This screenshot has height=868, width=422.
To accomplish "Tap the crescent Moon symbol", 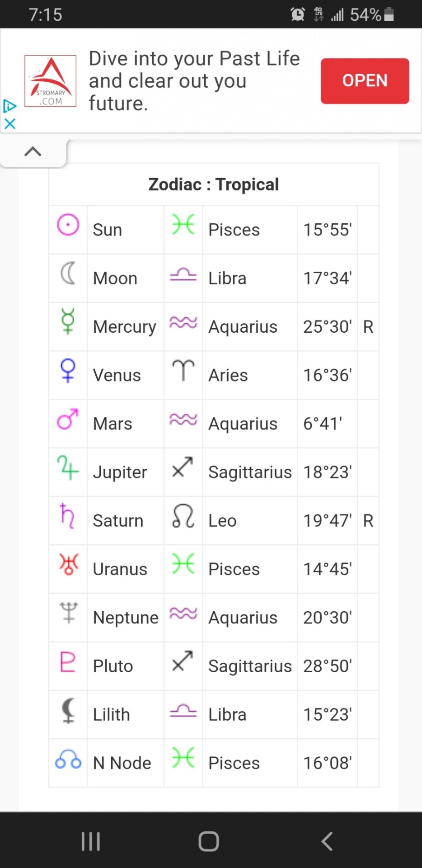I will pos(68,274).
